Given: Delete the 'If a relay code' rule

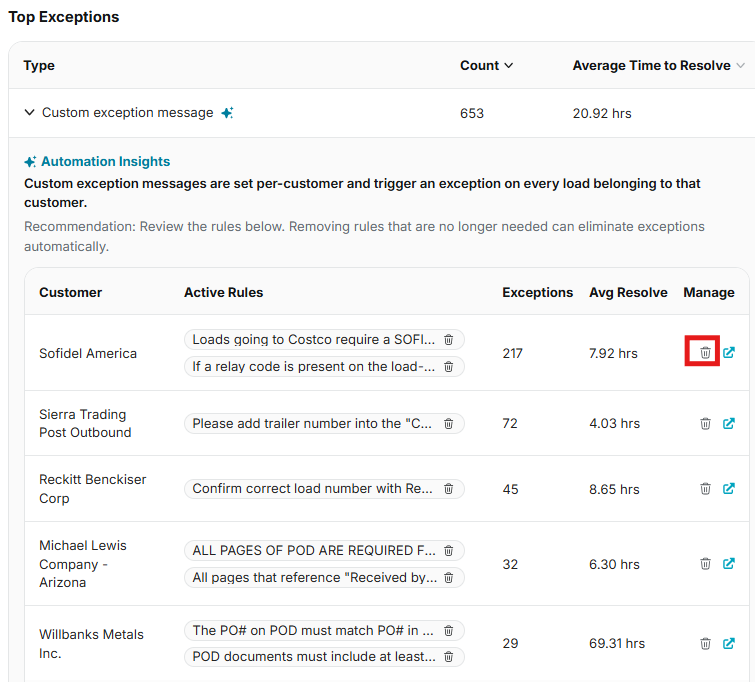Looking at the screenshot, I should 448,367.
